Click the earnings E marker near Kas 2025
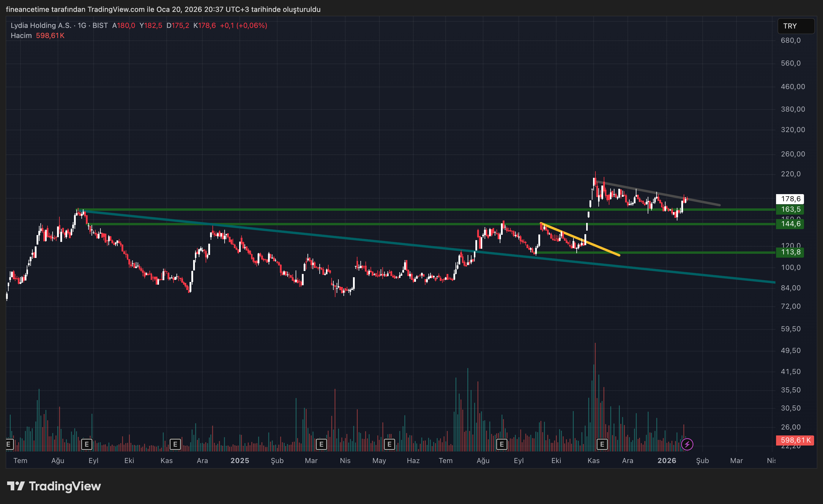The image size is (823, 504). [x=602, y=444]
